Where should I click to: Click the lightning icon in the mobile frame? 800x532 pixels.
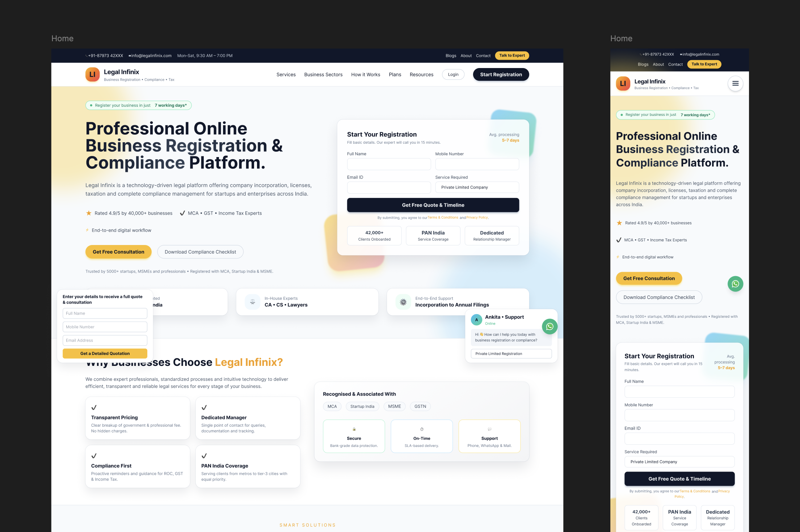click(x=618, y=257)
